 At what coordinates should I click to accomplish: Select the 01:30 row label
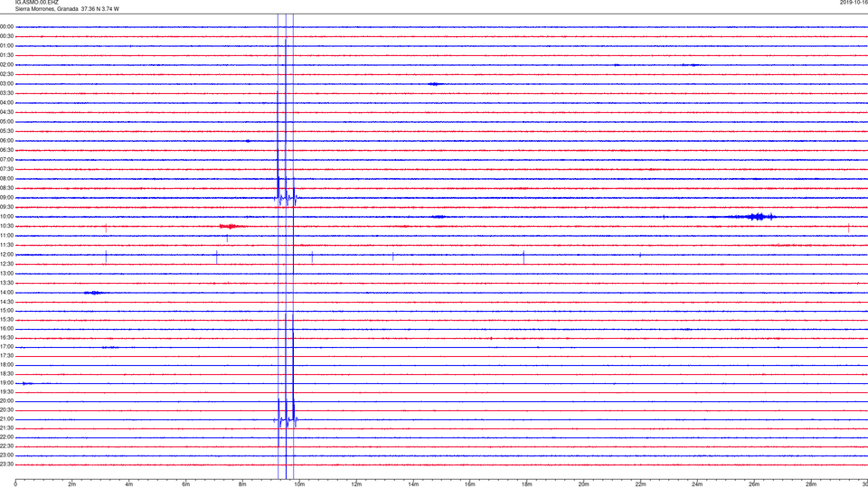coord(6,55)
